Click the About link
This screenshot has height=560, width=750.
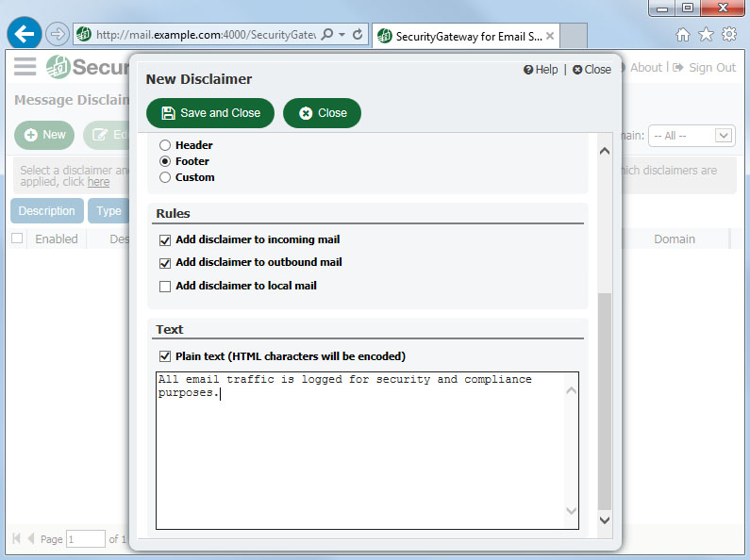646,68
